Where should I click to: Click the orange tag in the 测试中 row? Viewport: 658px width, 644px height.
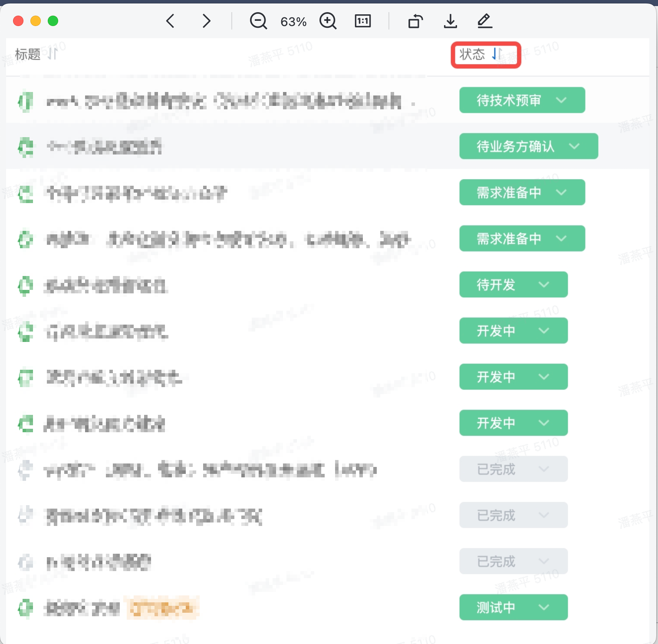pos(162,608)
